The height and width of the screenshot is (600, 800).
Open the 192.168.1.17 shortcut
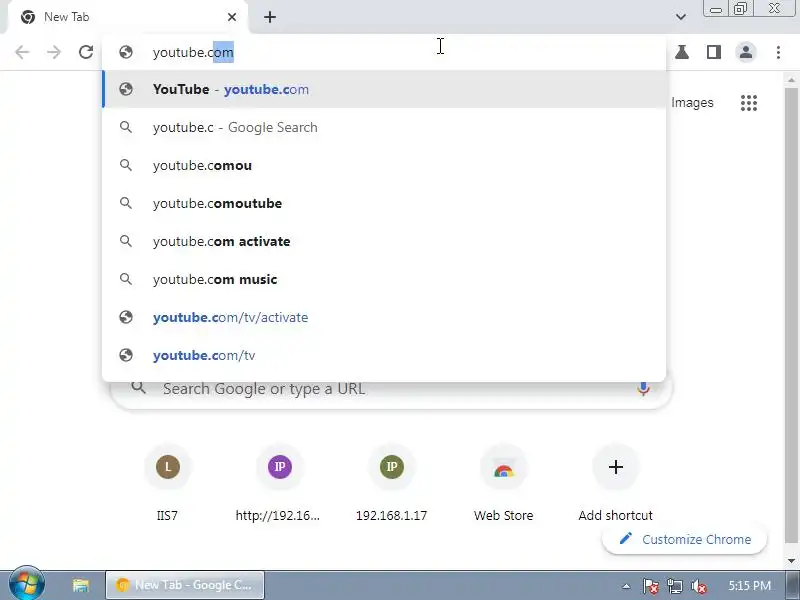391,483
